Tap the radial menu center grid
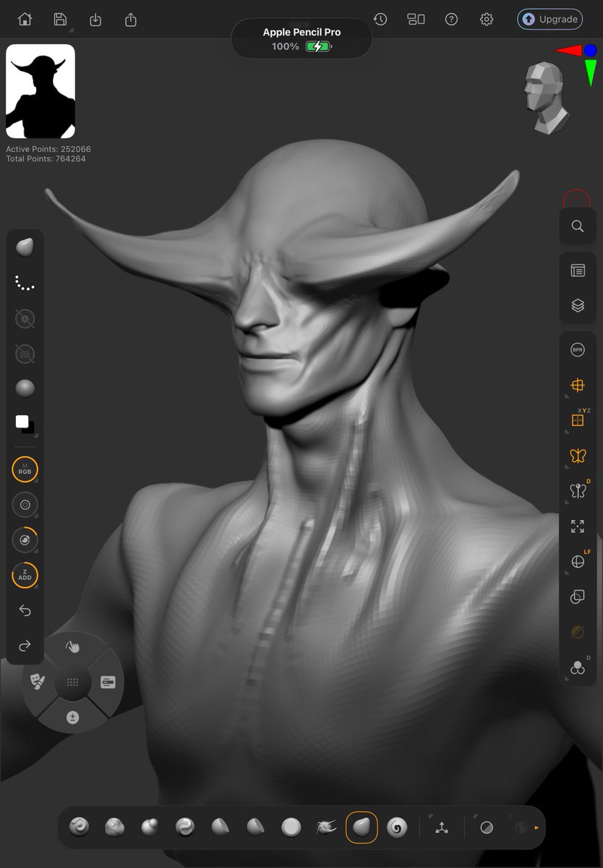Viewport: 603px width, 868px height. (72, 682)
